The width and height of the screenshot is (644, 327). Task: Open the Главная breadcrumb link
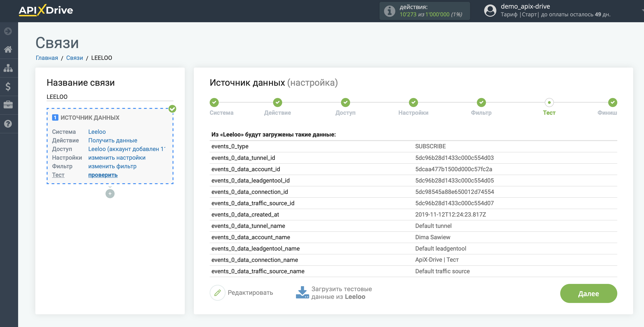tap(47, 58)
